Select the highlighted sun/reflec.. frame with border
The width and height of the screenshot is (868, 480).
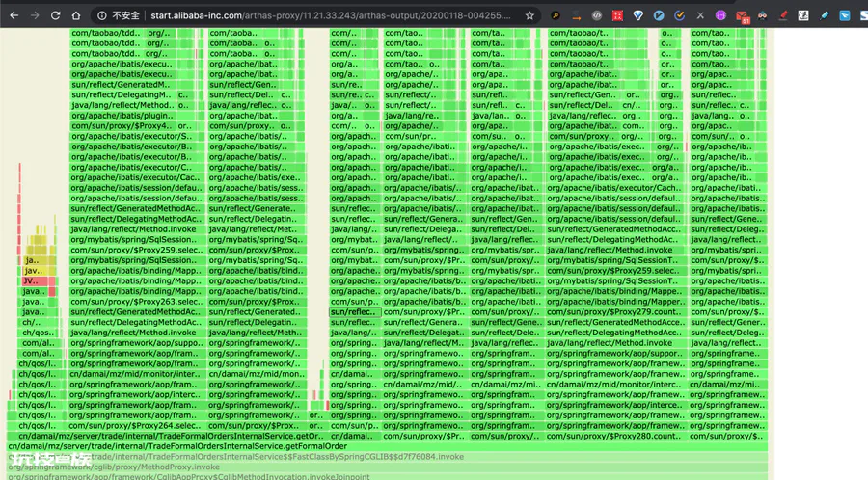pos(355,312)
